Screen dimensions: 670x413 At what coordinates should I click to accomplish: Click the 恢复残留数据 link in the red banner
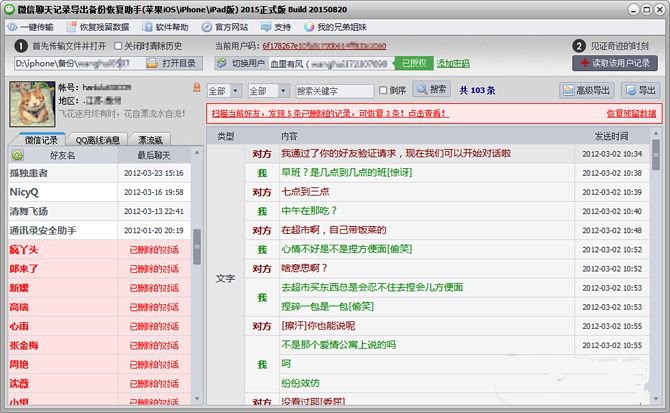pos(631,114)
